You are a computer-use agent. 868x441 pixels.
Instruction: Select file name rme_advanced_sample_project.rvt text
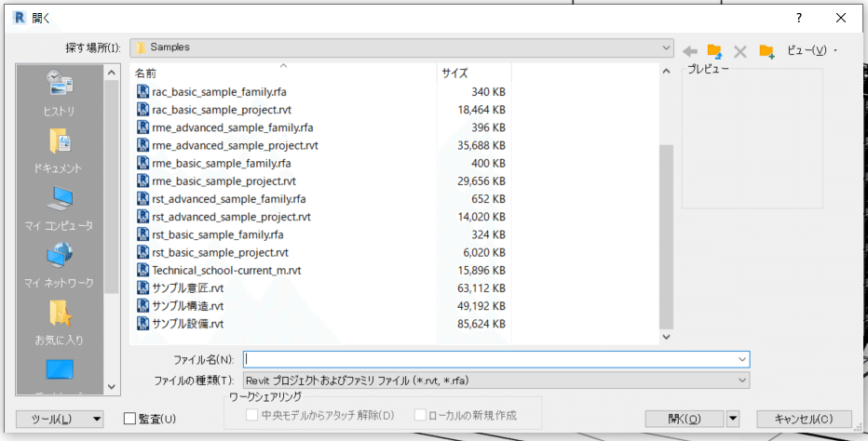(236, 145)
